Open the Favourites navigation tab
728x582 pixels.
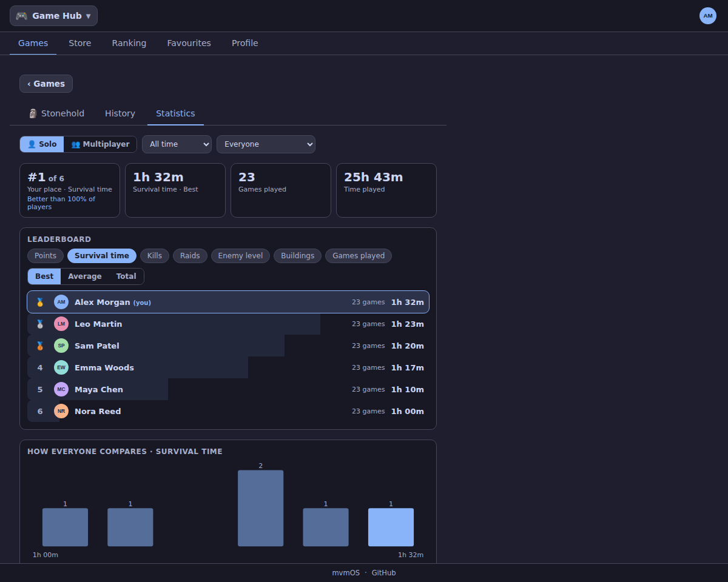coord(189,43)
